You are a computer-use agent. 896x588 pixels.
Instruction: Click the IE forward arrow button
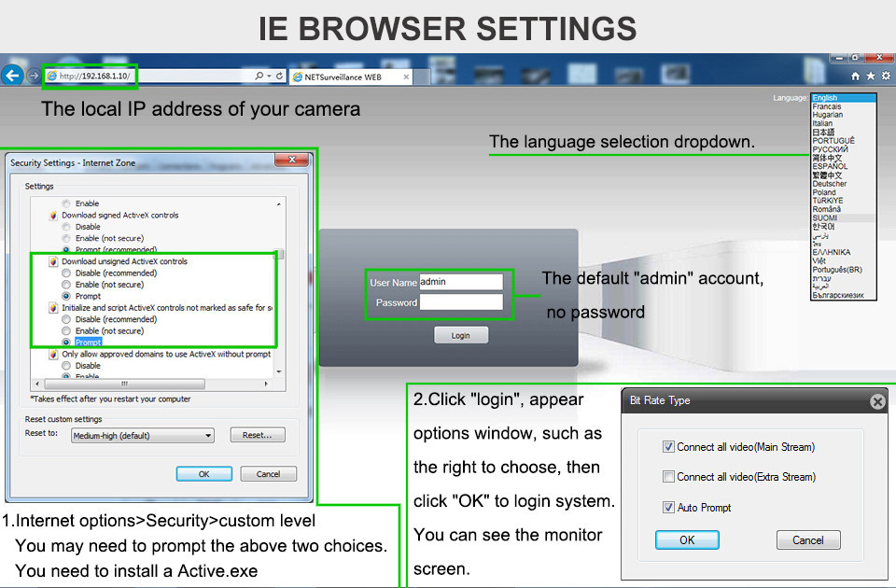pos(35,76)
